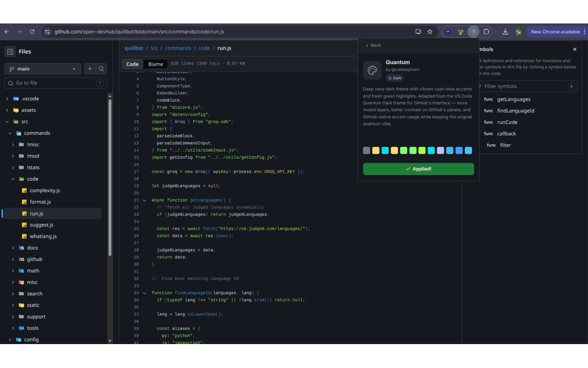Open format.js in file tree

[40, 202]
